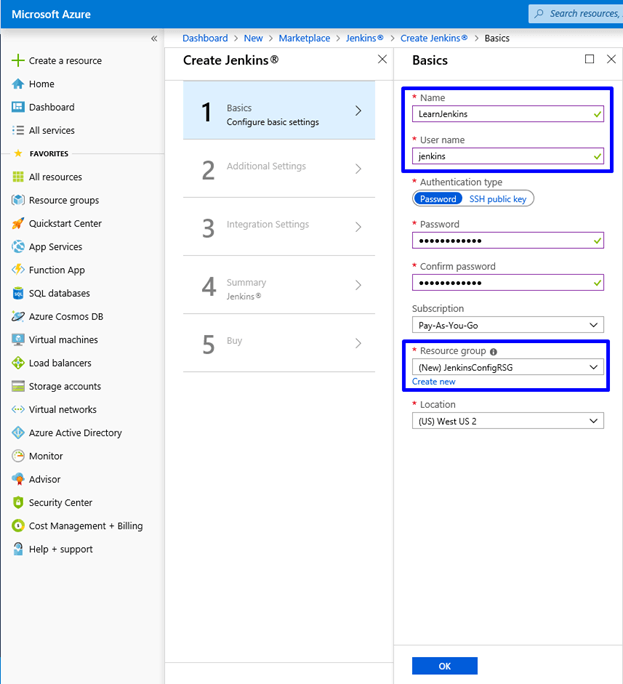The height and width of the screenshot is (684, 623).
Task: Click the App Services globe icon
Action: tap(18, 246)
